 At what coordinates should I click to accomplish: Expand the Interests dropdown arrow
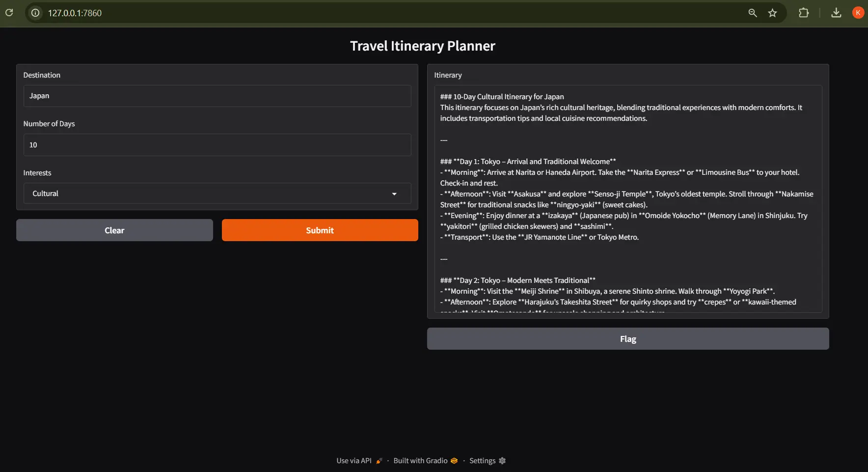pyautogui.click(x=394, y=194)
